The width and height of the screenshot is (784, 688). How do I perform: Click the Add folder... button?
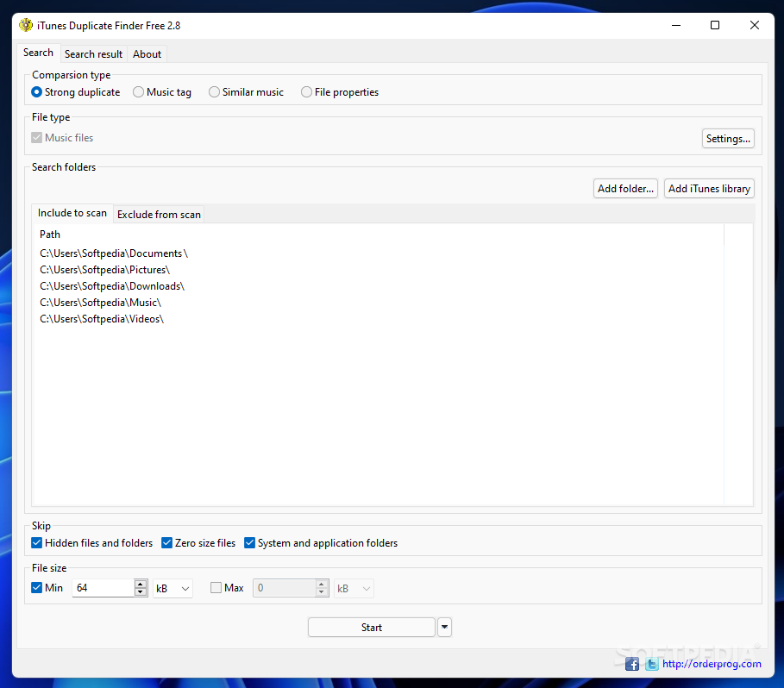tap(625, 188)
